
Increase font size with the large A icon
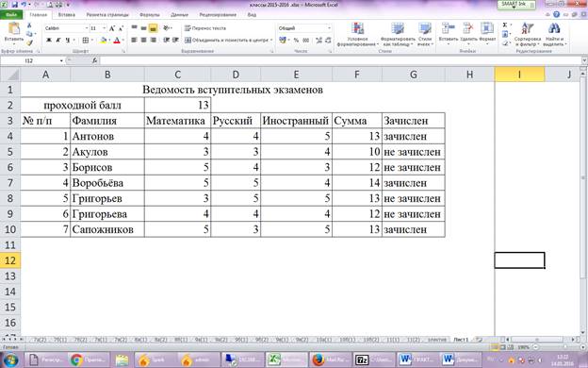112,28
